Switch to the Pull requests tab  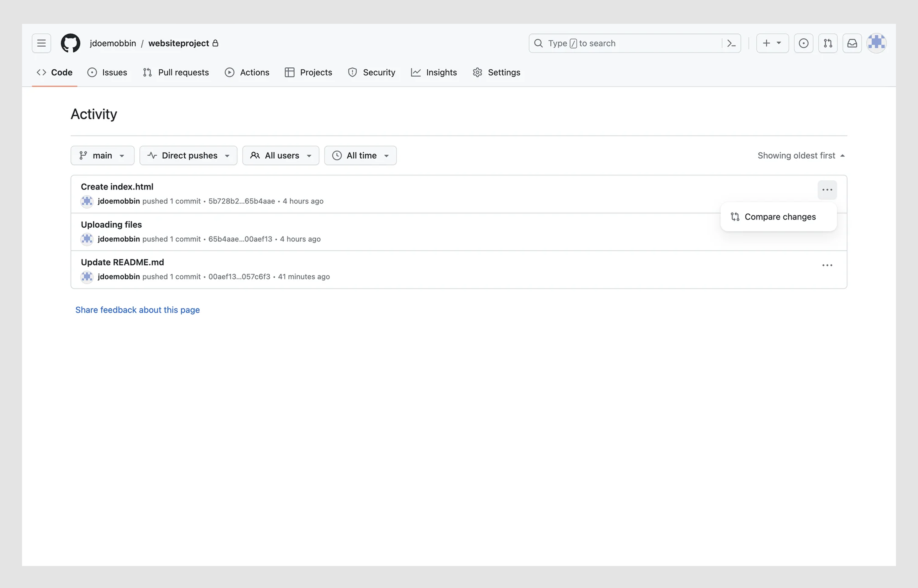coord(176,72)
